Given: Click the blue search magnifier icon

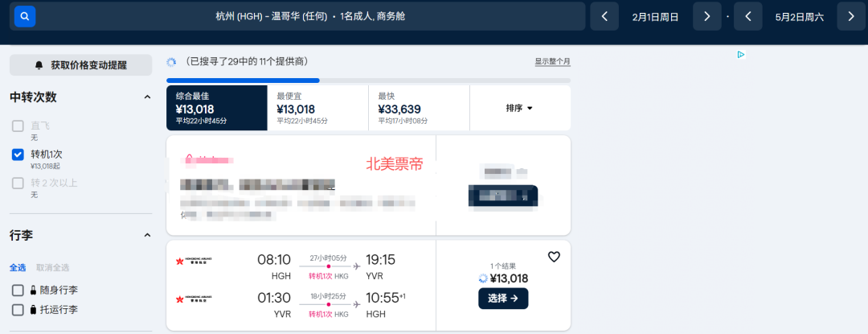Looking at the screenshot, I should tap(25, 16).
